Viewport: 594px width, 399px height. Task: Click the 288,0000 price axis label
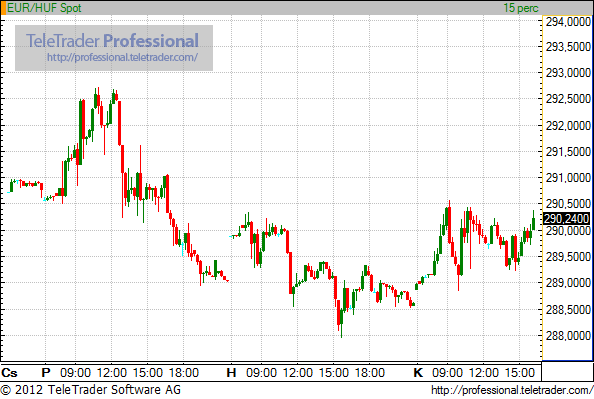coord(568,336)
